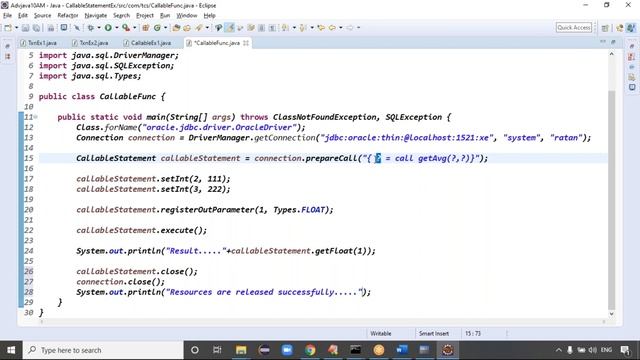Open the Zoom app from the taskbar
The image size is (640, 360).
(287, 350)
